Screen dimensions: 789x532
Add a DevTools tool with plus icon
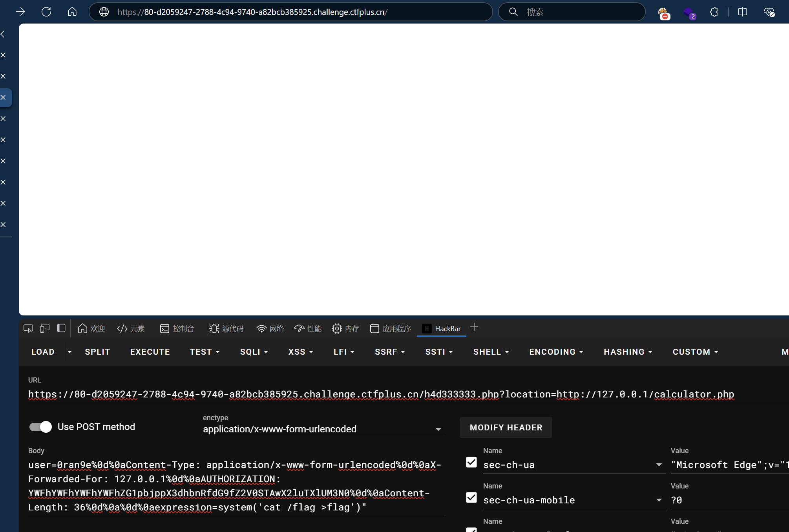474,327
